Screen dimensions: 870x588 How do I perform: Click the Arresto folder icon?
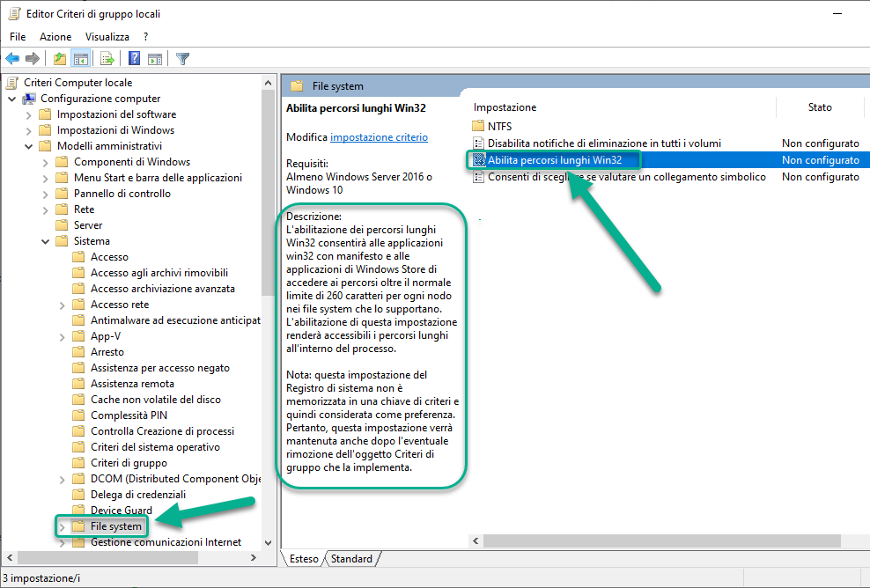tap(78, 352)
